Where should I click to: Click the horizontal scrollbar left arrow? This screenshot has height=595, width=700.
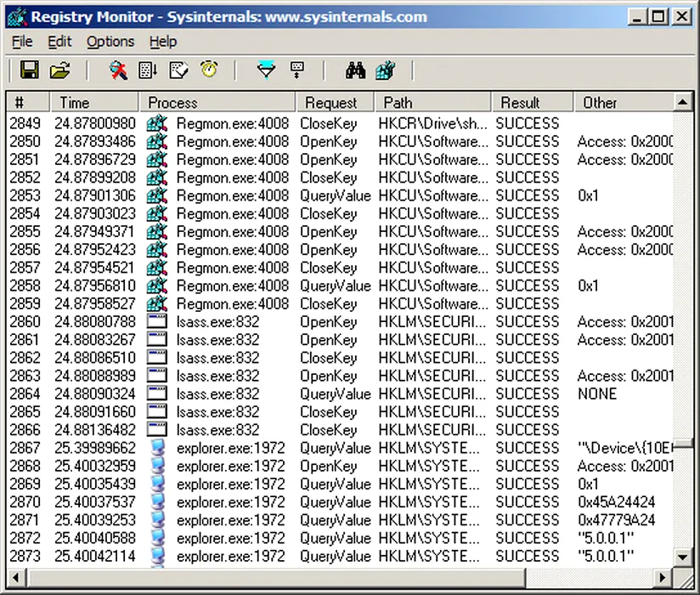tap(16, 578)
